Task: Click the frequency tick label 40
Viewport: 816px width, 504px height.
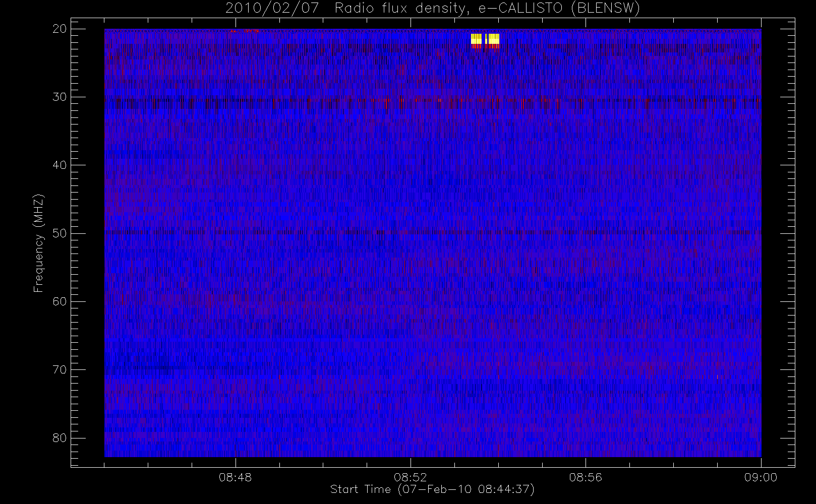Action: click(60, 165)
